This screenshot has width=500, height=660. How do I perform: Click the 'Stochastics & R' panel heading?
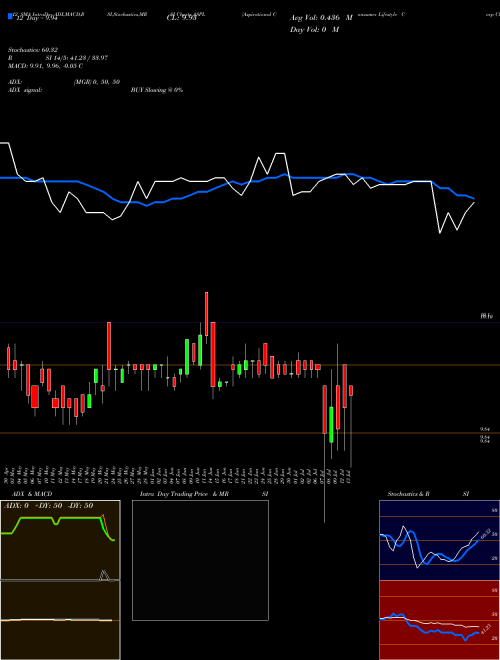[408, 494]
